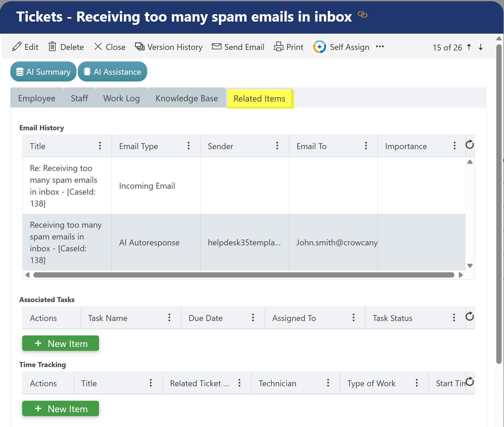The image size is (504, 427).
Task: Click the Send Email envelope icon
Action: point(216,47)
